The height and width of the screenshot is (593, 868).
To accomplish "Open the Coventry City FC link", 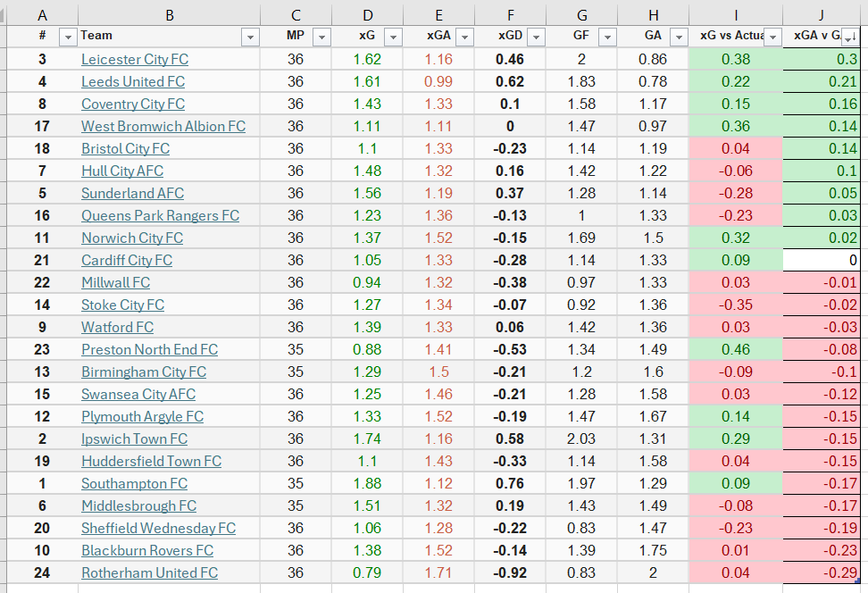I will pyautogui.click(x=133, y=104).
